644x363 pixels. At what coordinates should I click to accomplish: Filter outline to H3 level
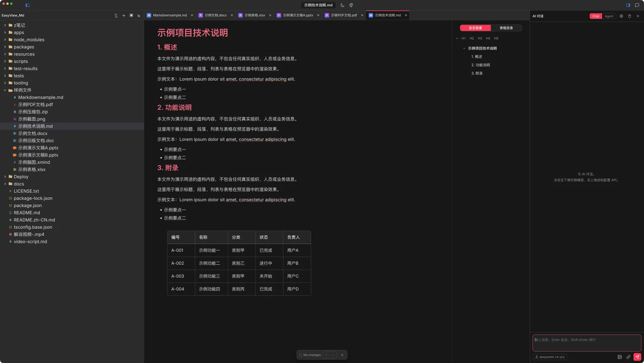pos(480,38)
